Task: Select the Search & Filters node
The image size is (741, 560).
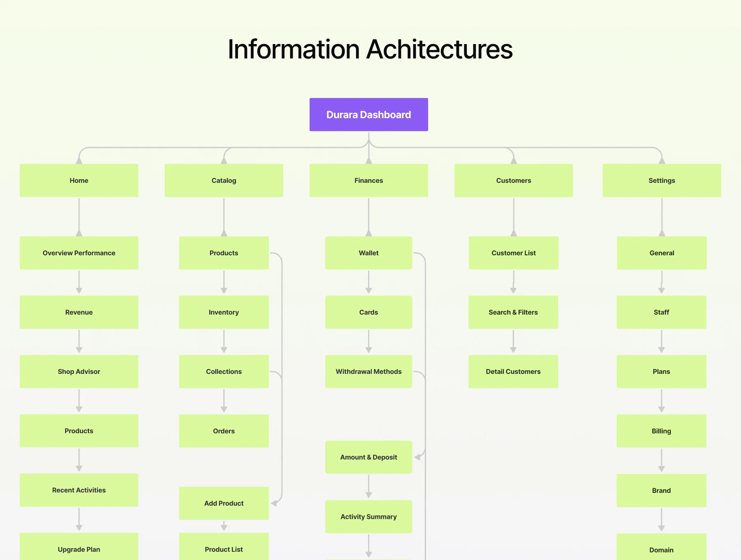Action: pyautogui.click(x=513, y=312)
